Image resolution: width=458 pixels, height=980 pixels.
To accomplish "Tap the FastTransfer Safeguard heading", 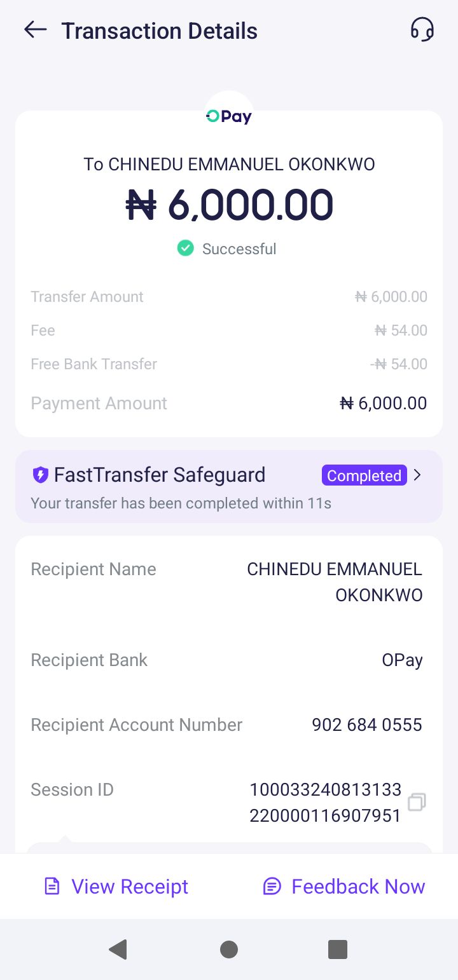I will [160, 475].
